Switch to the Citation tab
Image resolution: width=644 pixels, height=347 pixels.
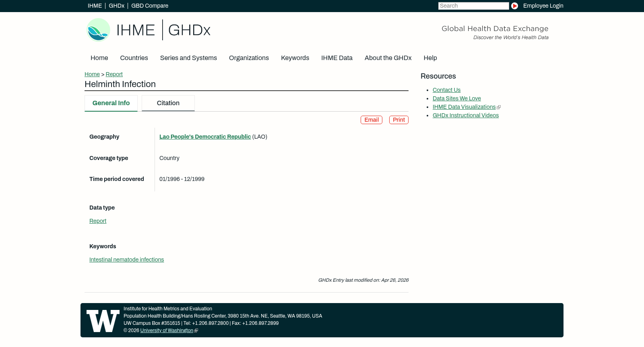pos(168,103)
